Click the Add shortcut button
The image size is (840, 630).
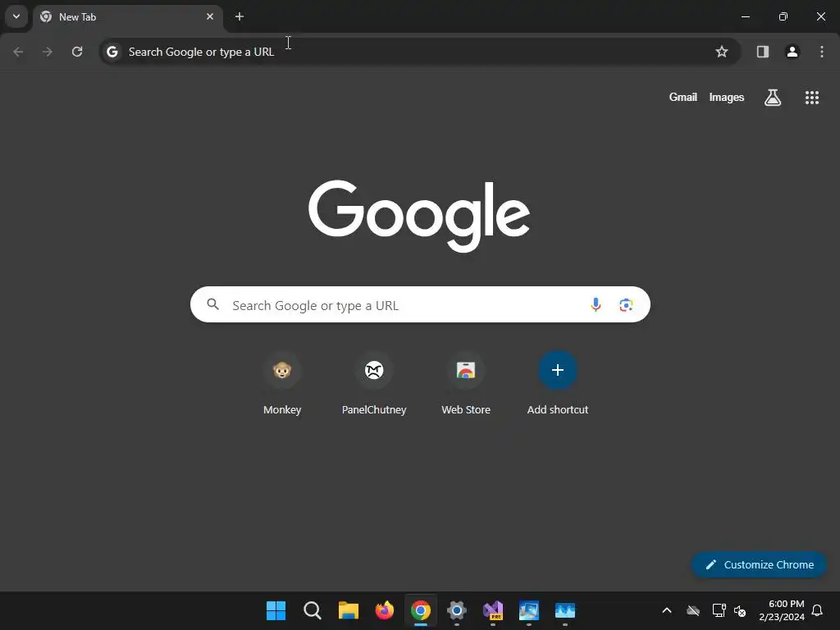[x=558, y=384]
